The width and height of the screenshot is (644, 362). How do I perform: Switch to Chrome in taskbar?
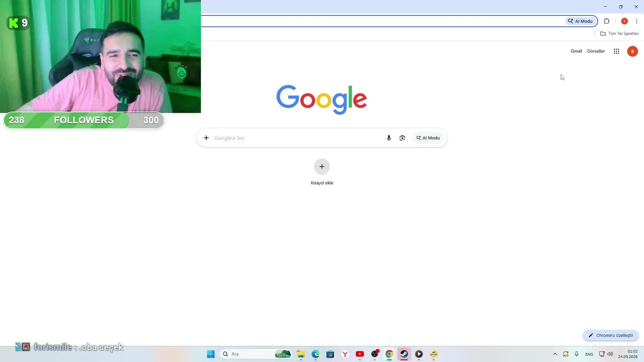coord(389,354)
